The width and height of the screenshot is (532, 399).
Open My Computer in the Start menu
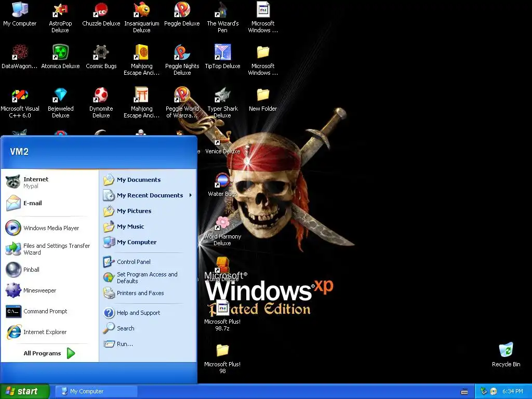pos(148,242)
